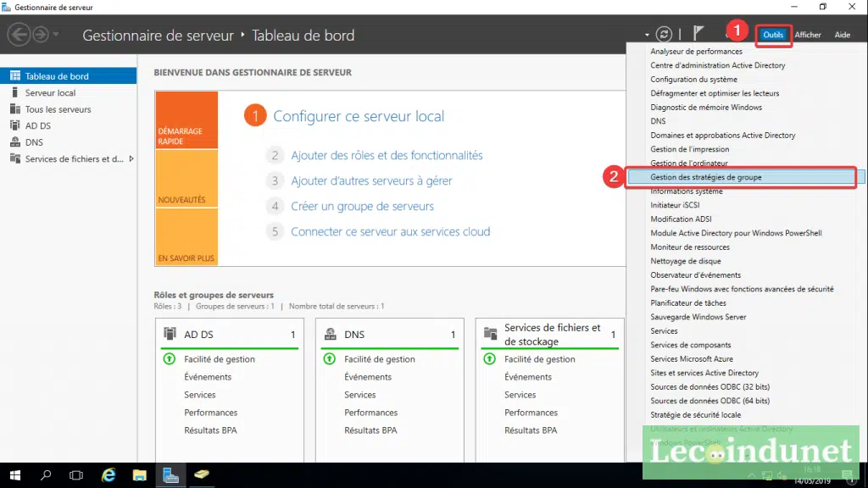Open File Explorer from the taskbar
The width and height of the screenshot is (868, 488).
coord(140,474)
